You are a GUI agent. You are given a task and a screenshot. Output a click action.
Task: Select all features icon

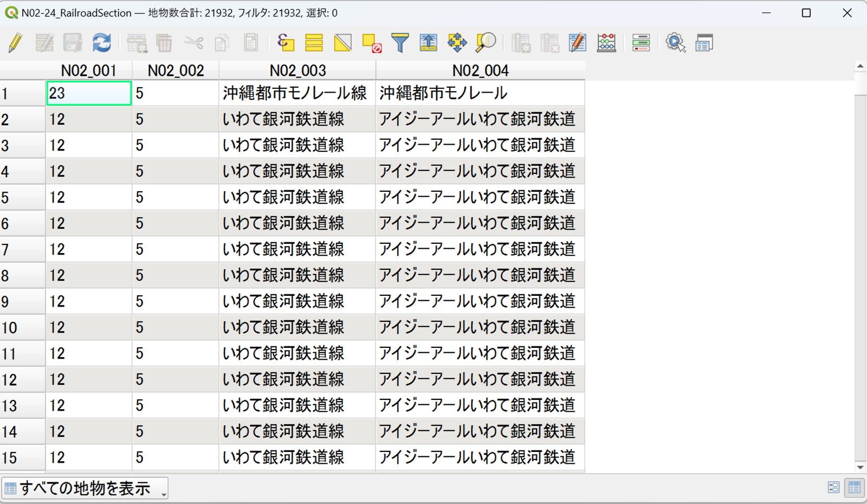click(314, 42)
